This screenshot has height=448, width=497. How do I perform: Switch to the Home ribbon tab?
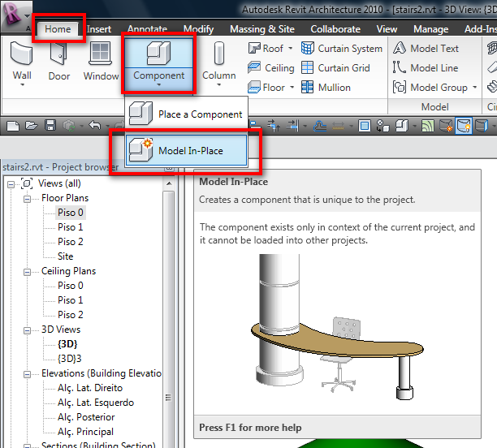coord(58,29)
